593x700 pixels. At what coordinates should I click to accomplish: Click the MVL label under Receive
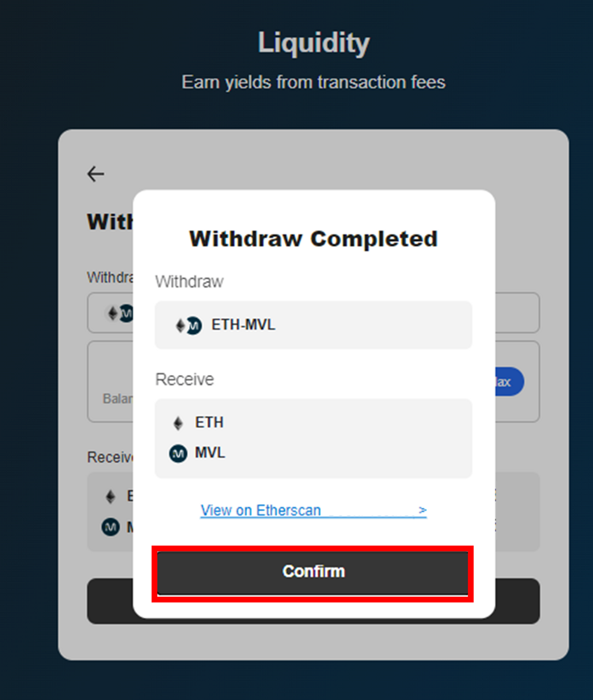210,453
